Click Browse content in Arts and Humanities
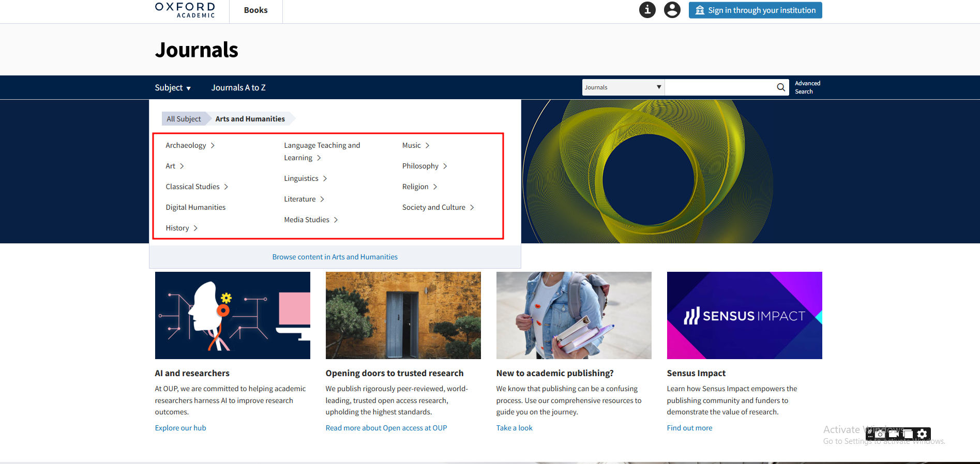This screenshot has width=980, height=464. tap(335, 257)
